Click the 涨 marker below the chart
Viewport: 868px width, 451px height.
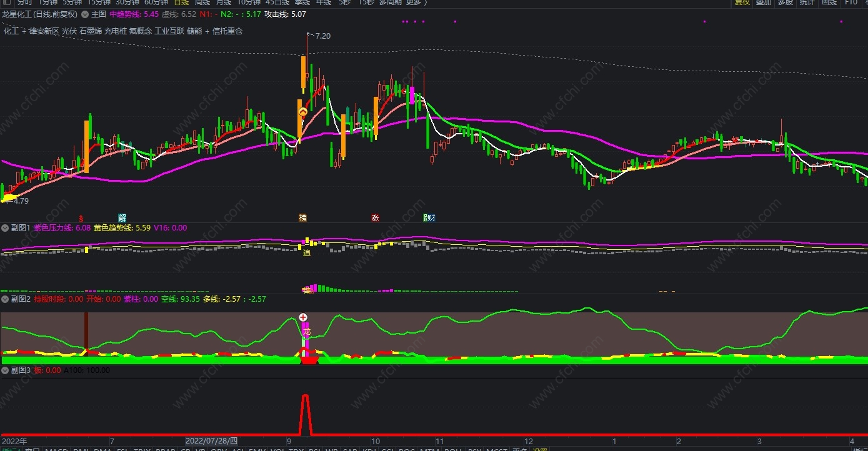pos(376,218)
